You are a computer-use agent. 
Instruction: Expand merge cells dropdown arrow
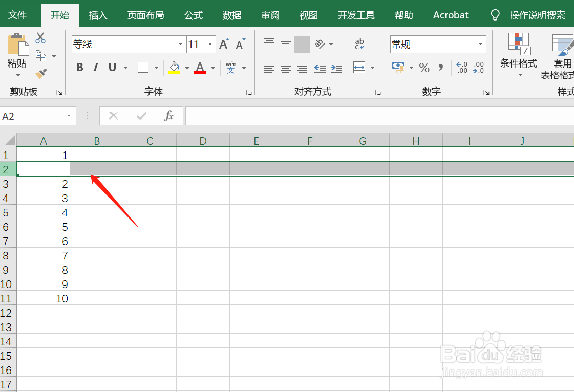[373, 68]
